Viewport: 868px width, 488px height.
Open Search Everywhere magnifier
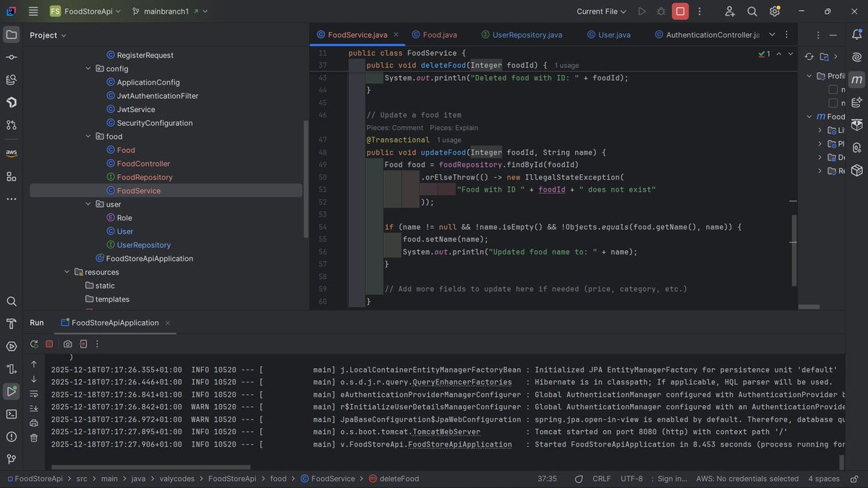pyautogui.click(x=752, y=11)
